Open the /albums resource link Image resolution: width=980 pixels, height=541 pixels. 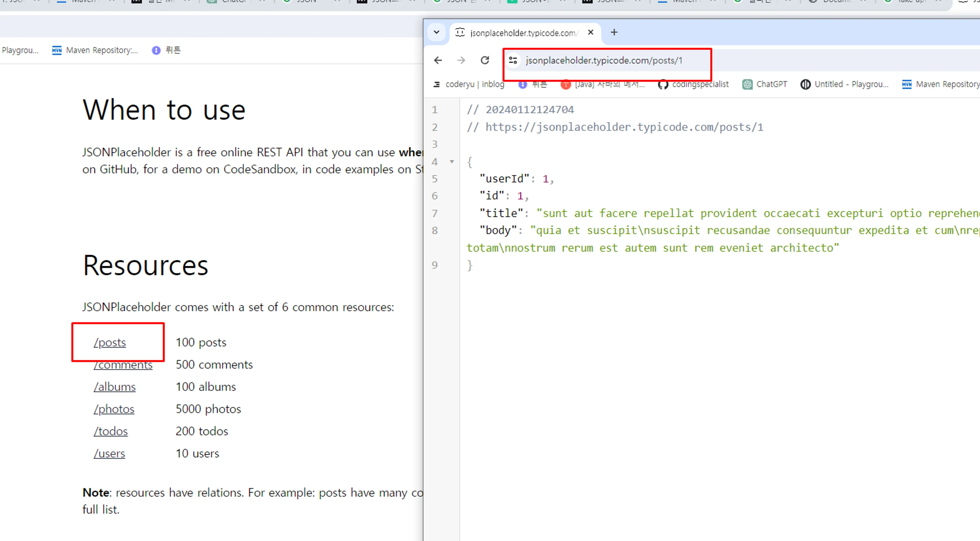(x=115, y=387)
